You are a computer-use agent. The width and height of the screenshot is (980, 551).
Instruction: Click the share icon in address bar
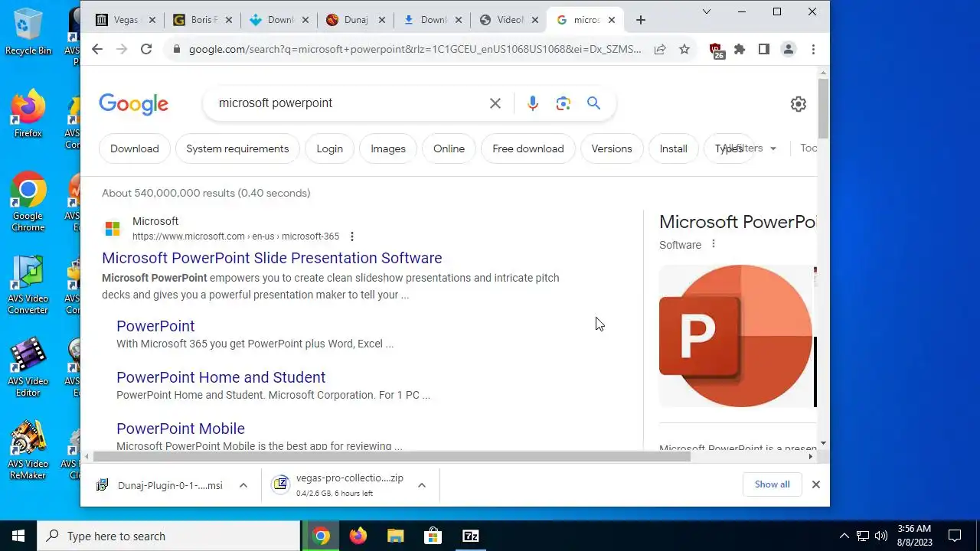[x=659, y=49]
